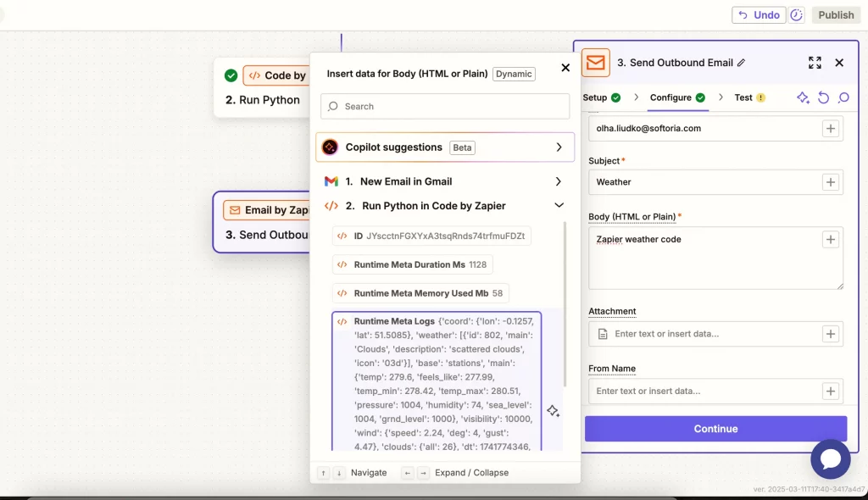Insert data into Subject with plus
This screenshot has height=500, width=868.
pos(831,182)
